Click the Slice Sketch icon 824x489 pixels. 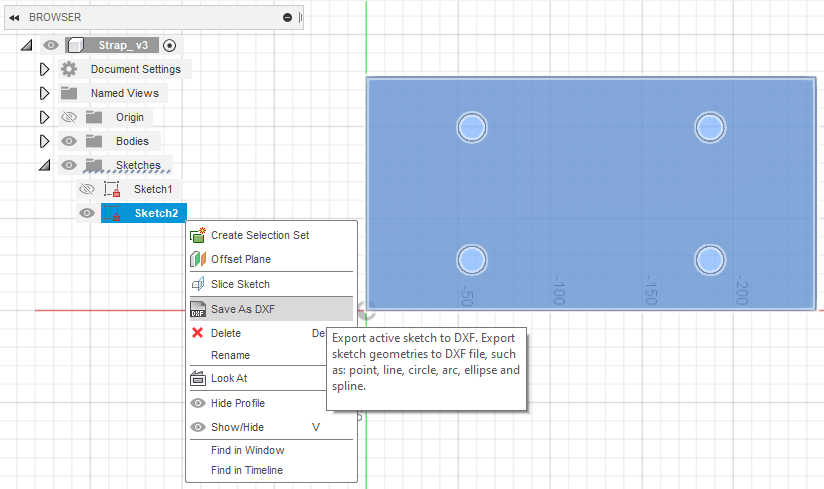tap(197, 284)
